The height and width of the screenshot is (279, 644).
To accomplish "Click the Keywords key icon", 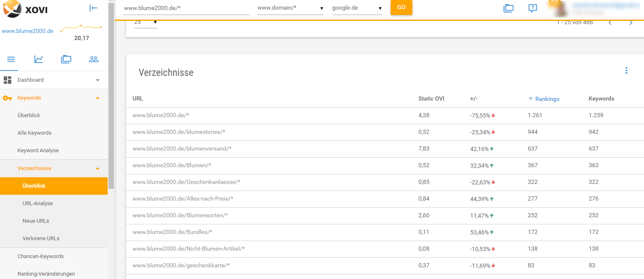I will click(8, 98).
